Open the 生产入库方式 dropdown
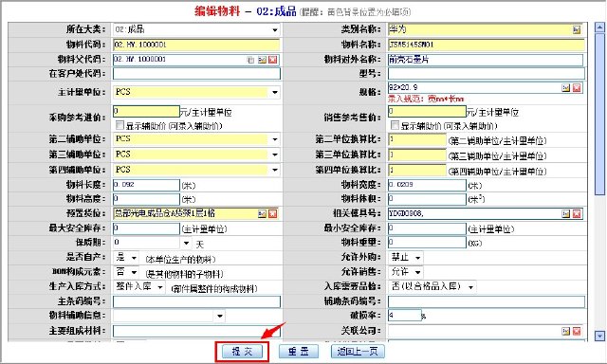Image resolution: width=607 pixels, height=364 pixels. coord(160,287)
